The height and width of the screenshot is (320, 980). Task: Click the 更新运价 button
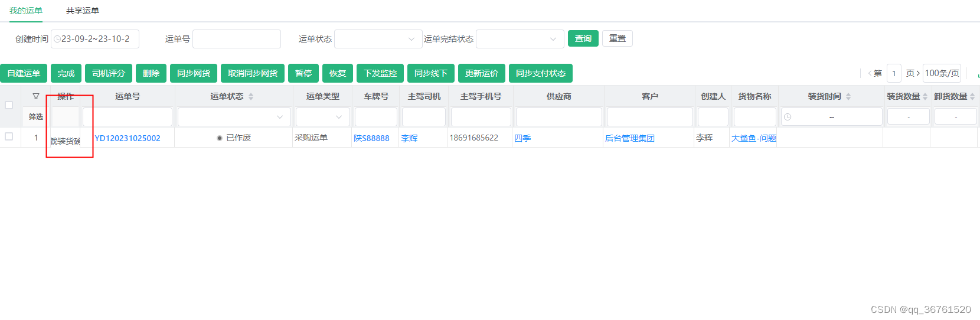click(x=482, y=73)
